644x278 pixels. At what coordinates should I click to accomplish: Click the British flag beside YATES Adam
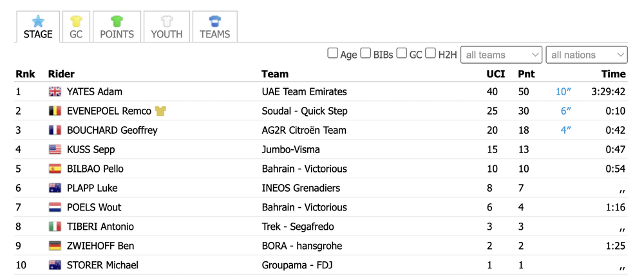click(x=55, y=91)
